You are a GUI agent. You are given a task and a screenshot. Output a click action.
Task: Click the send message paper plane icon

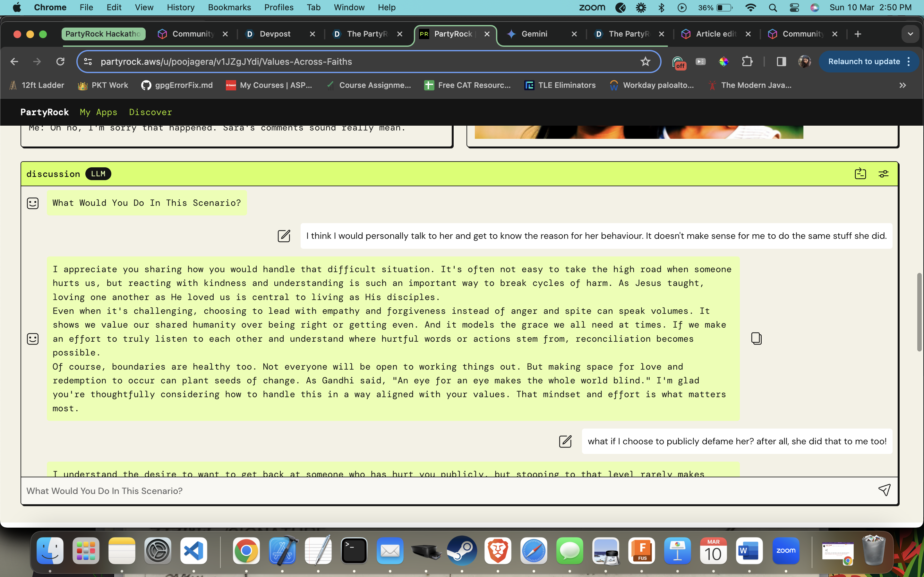point(884,490)
